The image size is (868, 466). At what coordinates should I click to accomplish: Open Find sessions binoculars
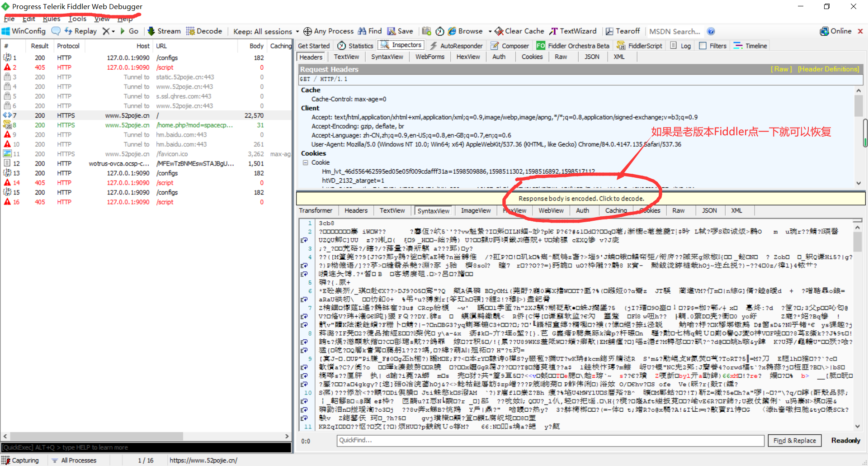pyautogui.click(x=370, y=31)
